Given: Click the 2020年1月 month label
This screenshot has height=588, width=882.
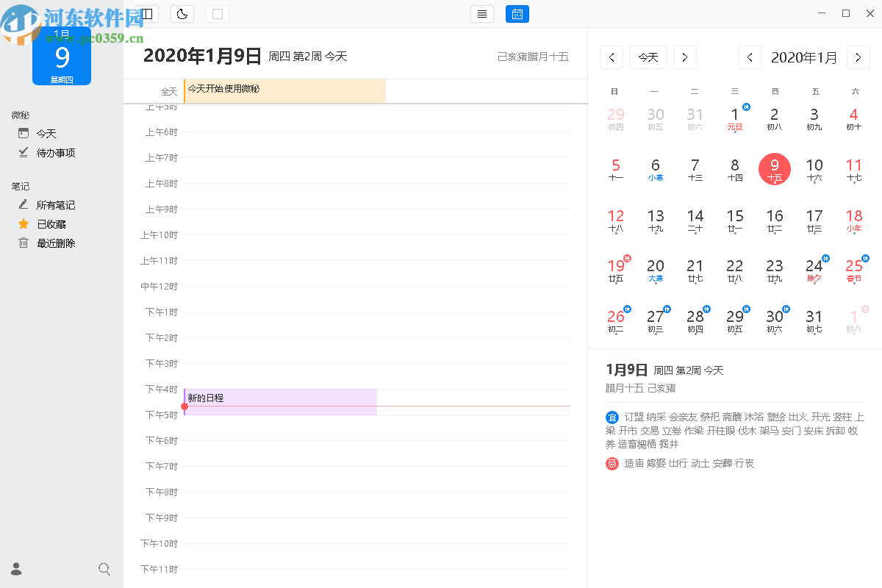Looking at the screenshot, I should point(804,57).
